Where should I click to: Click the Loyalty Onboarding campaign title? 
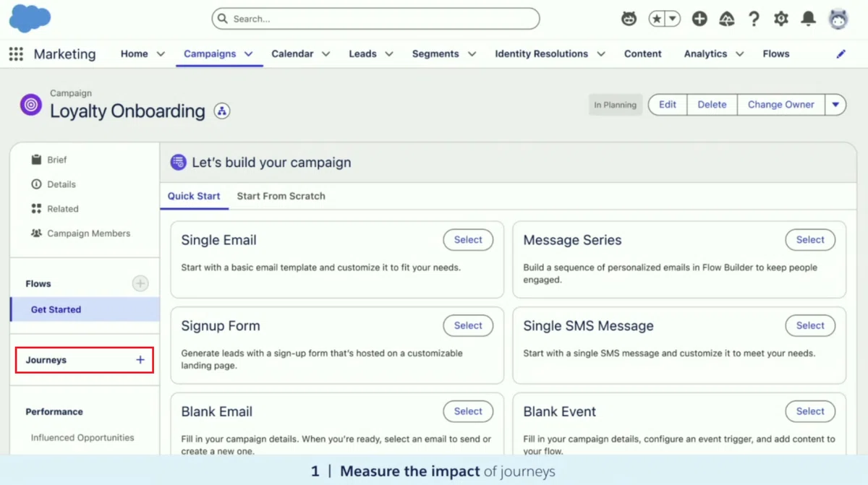coord(127,111)
